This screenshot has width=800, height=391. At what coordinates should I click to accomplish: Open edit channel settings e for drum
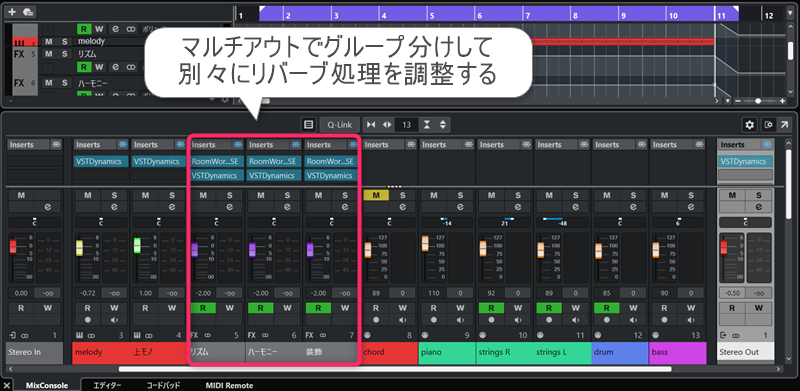click(x=633, y=207)
